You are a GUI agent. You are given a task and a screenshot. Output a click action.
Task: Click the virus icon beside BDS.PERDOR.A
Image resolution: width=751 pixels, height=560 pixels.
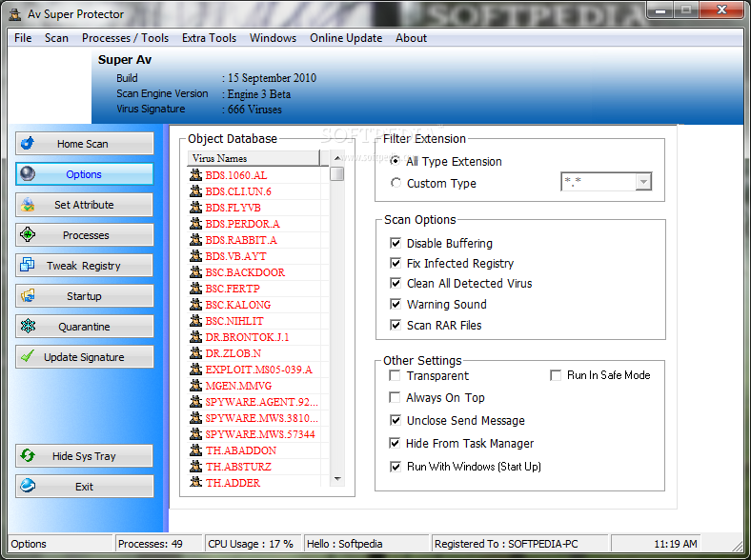195,224
